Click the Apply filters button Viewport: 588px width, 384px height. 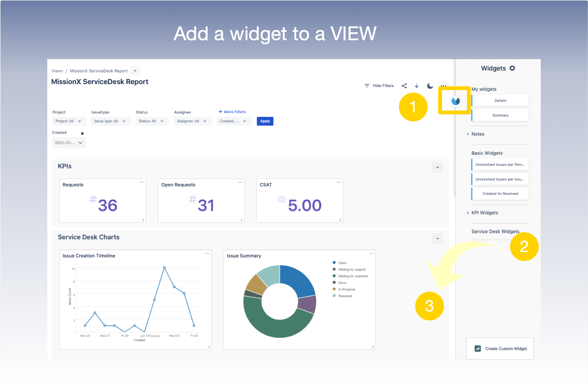point(264,121)
